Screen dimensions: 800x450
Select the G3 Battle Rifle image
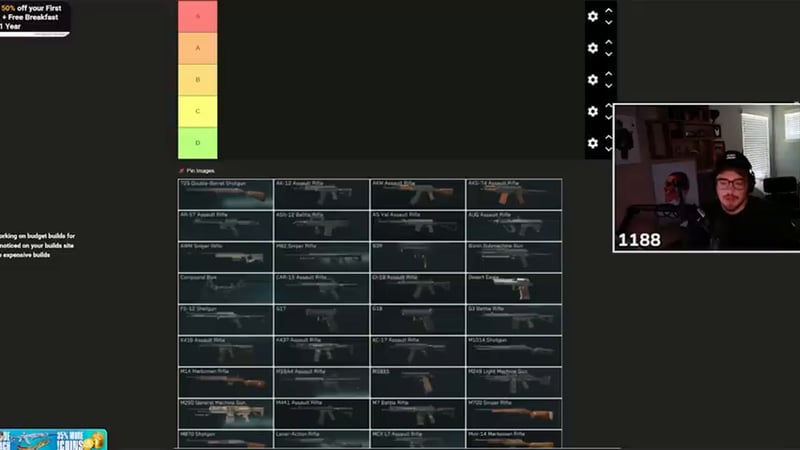click(x=514, y=319)
